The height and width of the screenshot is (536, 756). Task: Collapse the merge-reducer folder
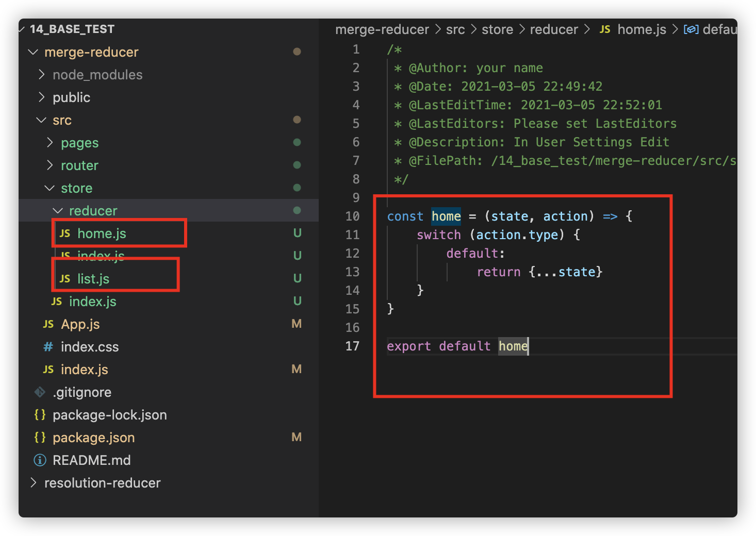[33, 52]
